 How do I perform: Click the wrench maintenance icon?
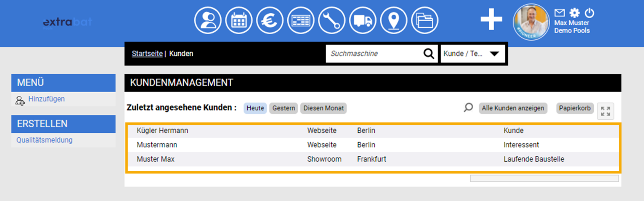[x=332, y=20]
